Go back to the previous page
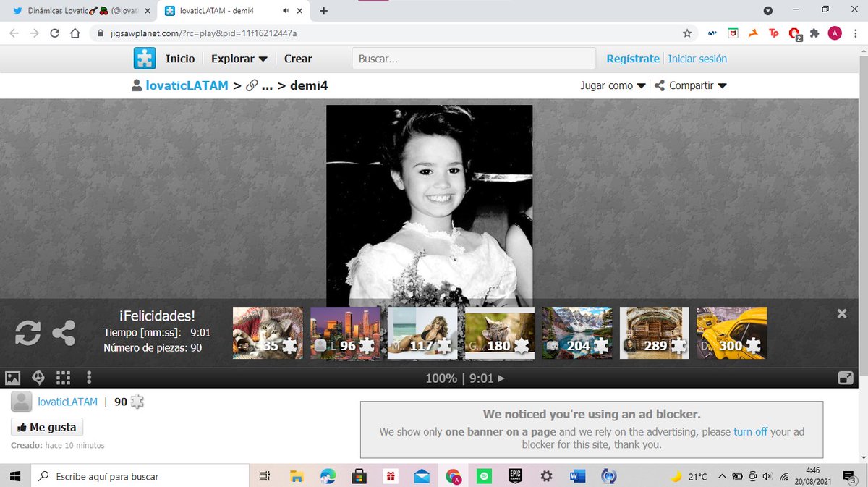 pos(14,33)
